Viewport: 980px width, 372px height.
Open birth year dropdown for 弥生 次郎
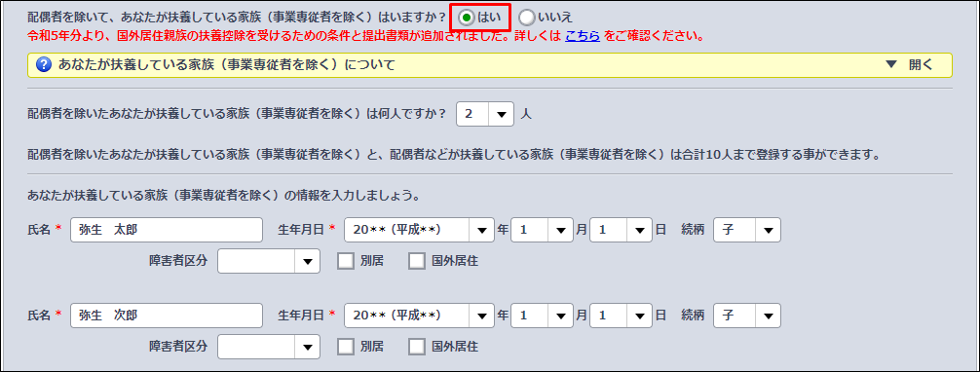(420, 316)
